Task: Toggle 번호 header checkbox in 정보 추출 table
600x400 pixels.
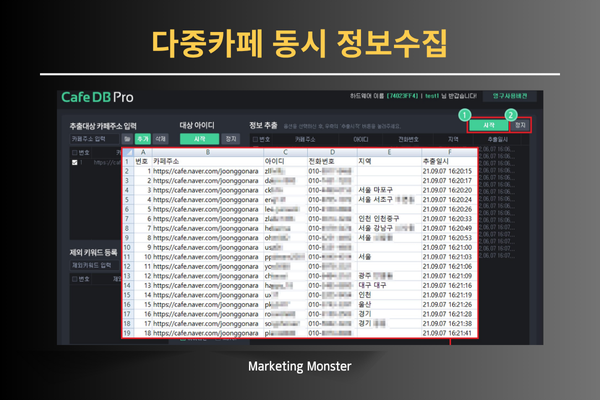Action: click(x=255, y=139)
